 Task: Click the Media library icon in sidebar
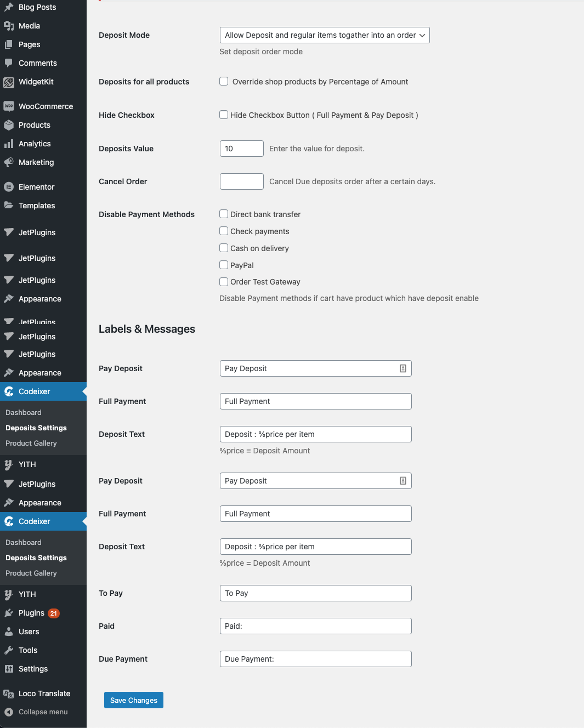coord(9,26)
